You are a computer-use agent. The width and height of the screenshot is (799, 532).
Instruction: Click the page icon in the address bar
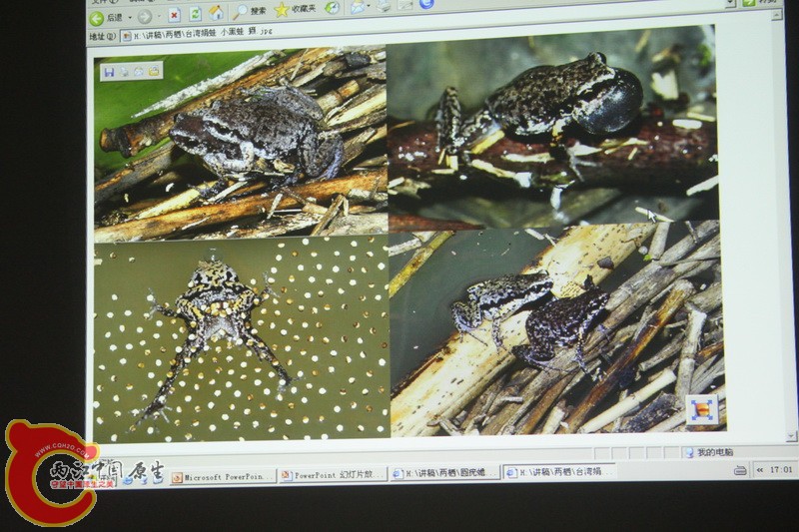coord(127,37)
